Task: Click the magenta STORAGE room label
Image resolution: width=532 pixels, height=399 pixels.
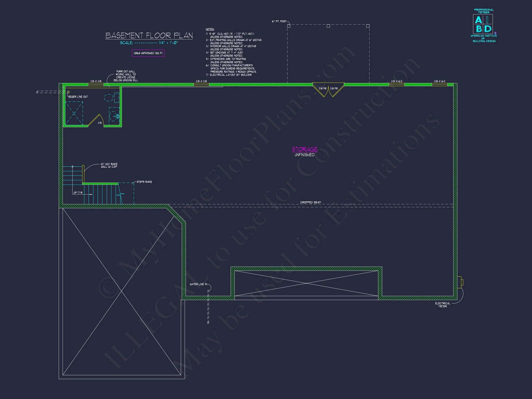Action: click(x=305, y=149)
